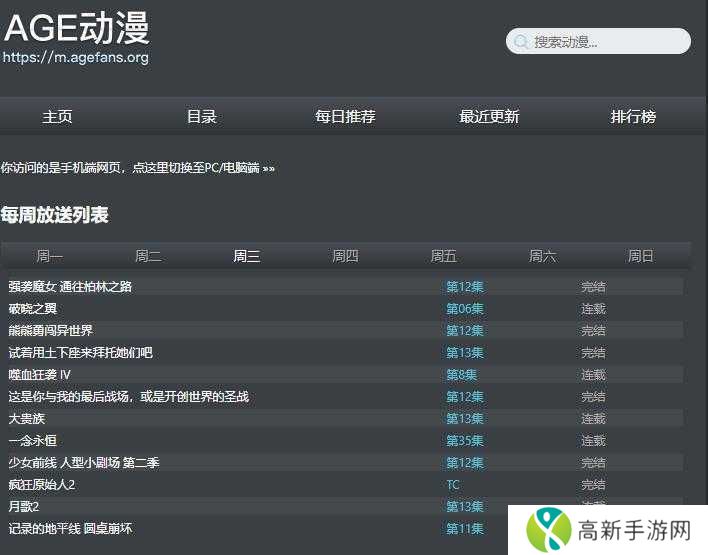Click 第8集 for 噬血狂袭 IV
Image resolution: width=708 pixels, height=555 pixels.
click(x=461, y=375)
